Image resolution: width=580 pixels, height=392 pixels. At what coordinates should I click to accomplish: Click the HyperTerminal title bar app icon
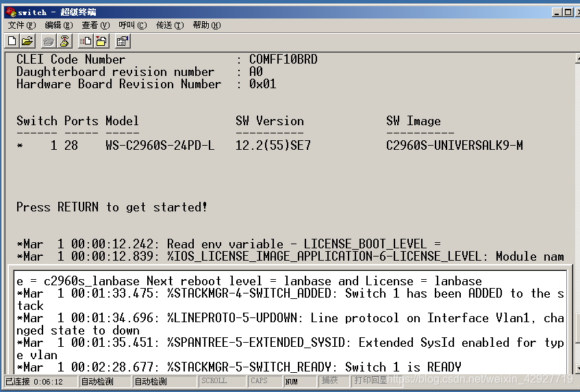point(11,12)
